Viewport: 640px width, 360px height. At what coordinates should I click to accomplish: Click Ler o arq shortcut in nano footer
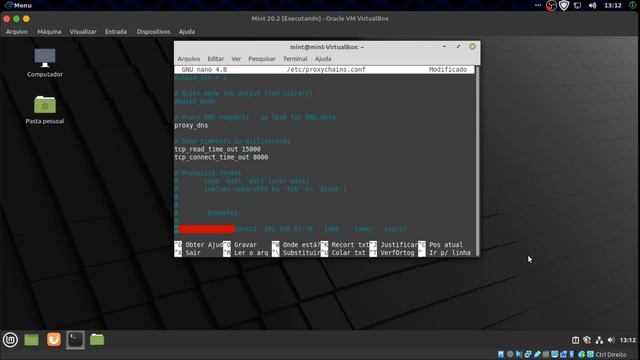(x=246, y=253)
